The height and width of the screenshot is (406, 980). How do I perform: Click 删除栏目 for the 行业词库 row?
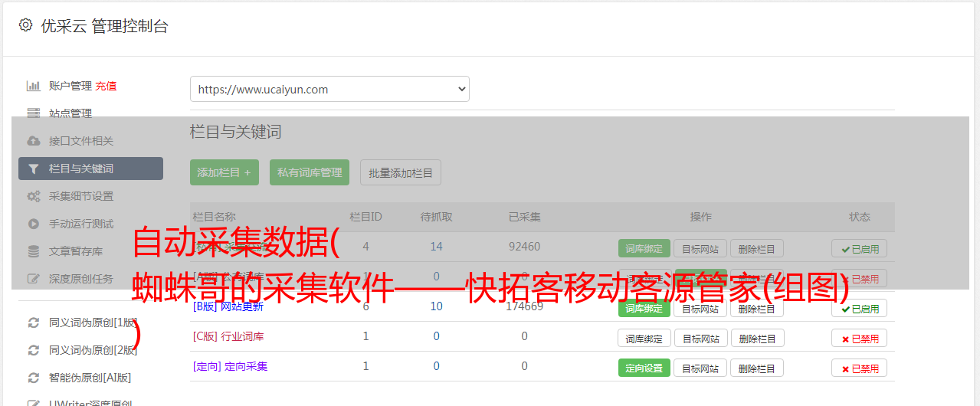(x=757, y=338)
